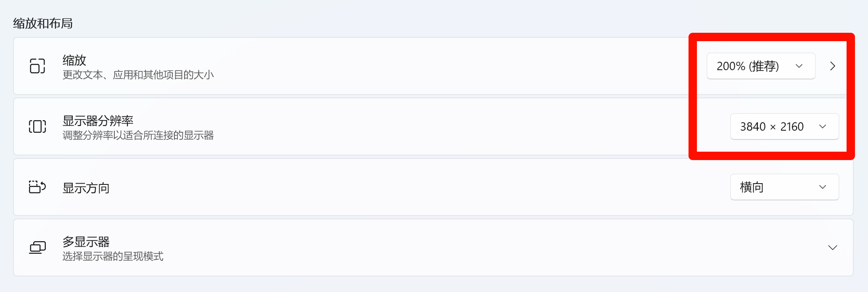Click the 调整分辨率以适合所连接的显示器 description
The width and height of the screenshot is (868, 292).
pos(138,135)
